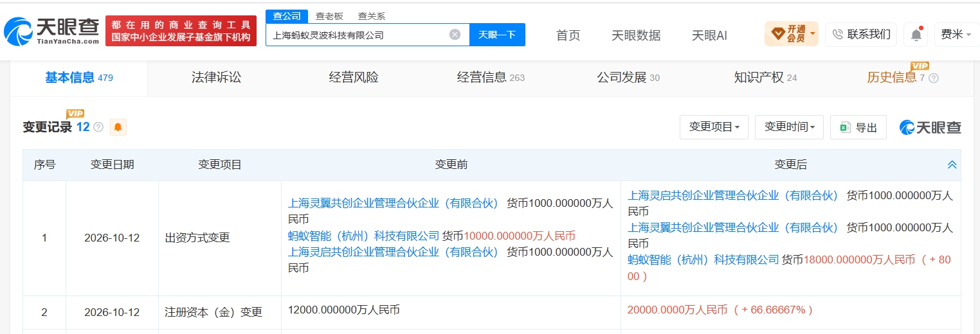Viewport: 980px width, 334px height.
Task: Switch to the 知识产权 tab
Action: coord(765,78)
